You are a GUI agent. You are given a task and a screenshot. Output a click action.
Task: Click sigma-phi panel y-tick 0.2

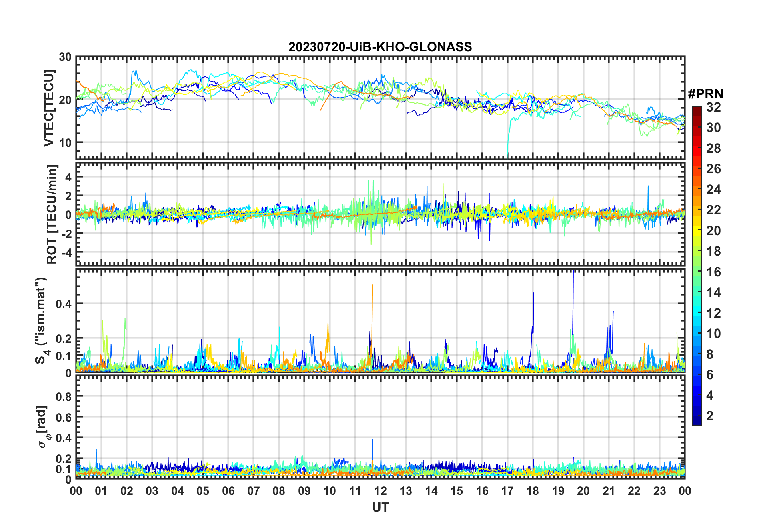(x=64, y=459)
